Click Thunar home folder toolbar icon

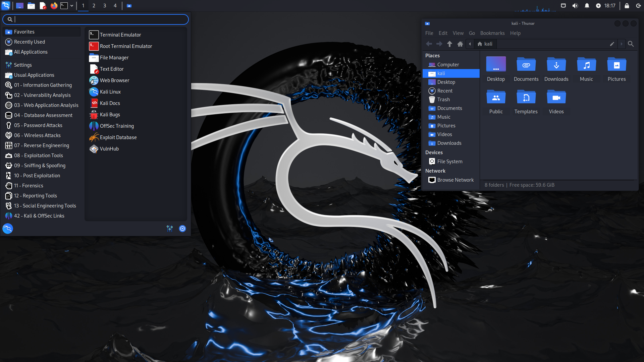click(460, 44)
